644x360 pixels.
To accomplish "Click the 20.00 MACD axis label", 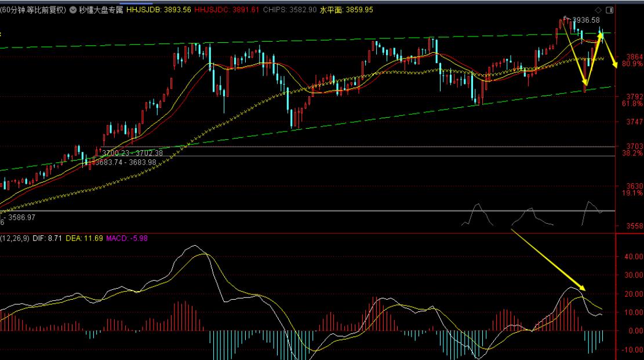I will [634, 294].
